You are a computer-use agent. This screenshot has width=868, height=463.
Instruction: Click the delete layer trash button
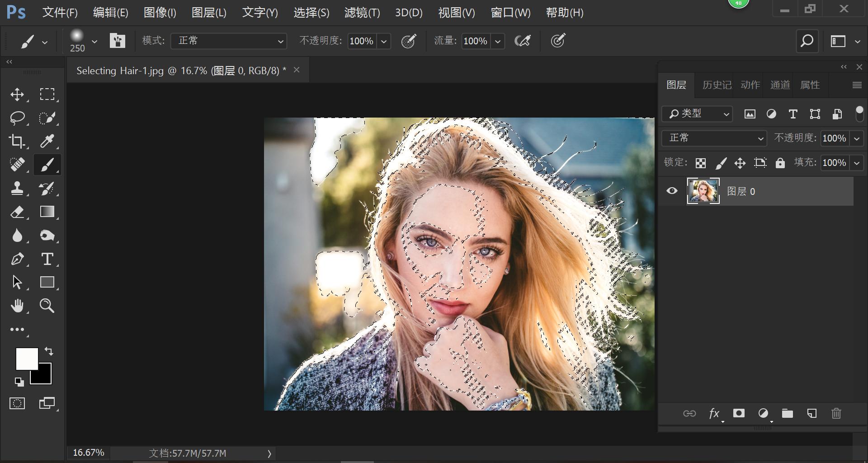click(x=835, y=413)
